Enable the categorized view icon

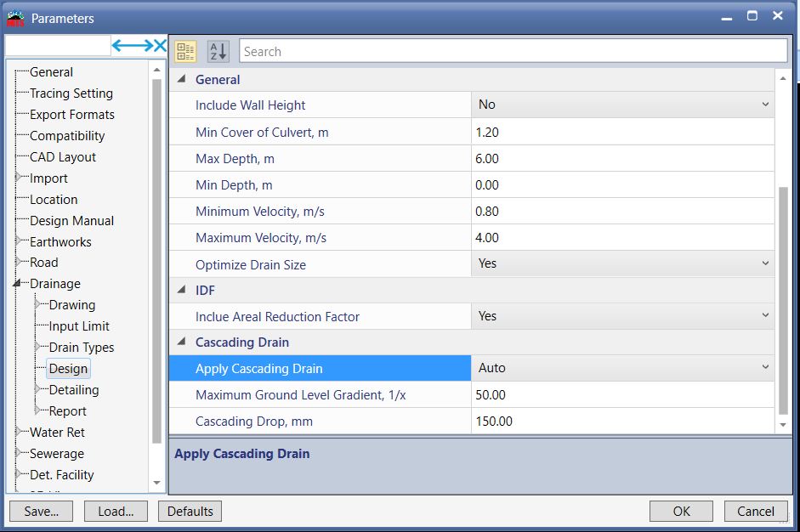[184, 50]
